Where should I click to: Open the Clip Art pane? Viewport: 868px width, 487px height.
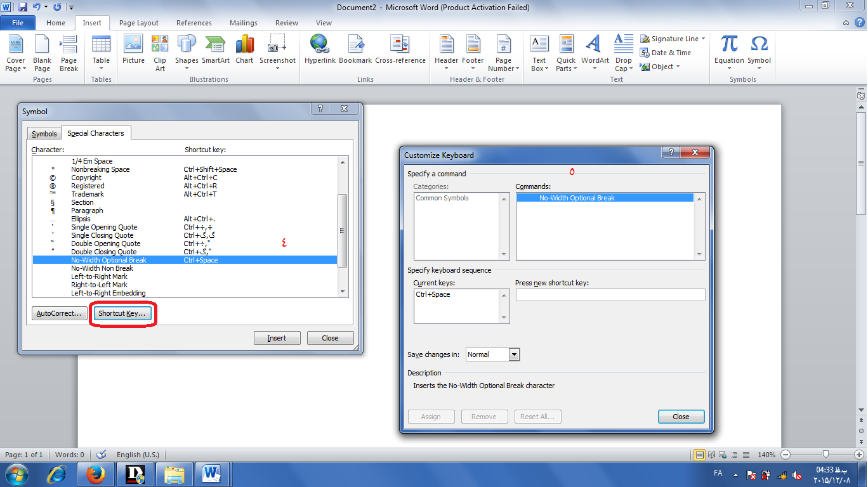coord(160,53)
